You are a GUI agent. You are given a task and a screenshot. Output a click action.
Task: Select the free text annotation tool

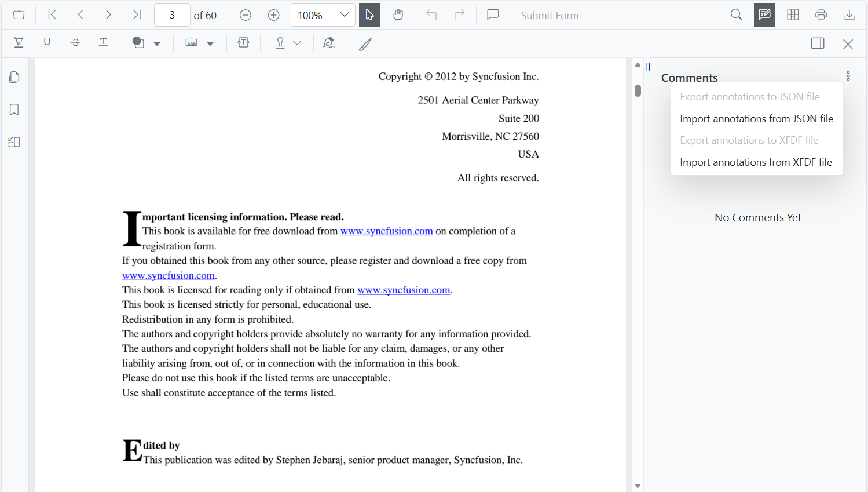[x=244, y=43]
